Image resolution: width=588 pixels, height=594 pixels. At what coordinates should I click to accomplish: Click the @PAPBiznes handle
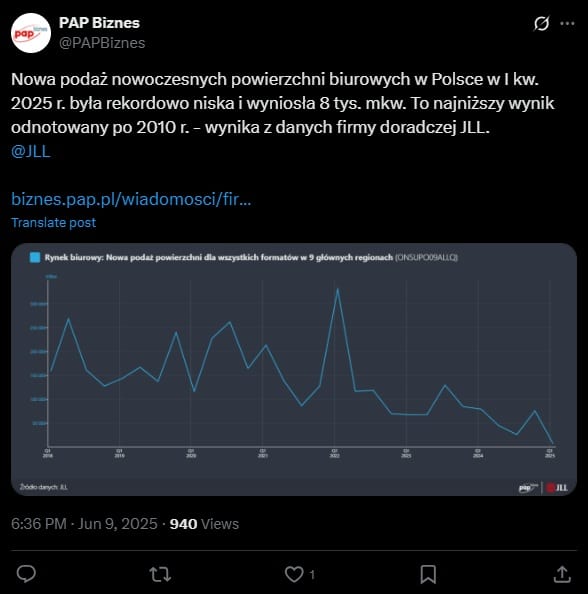[102, 43]
